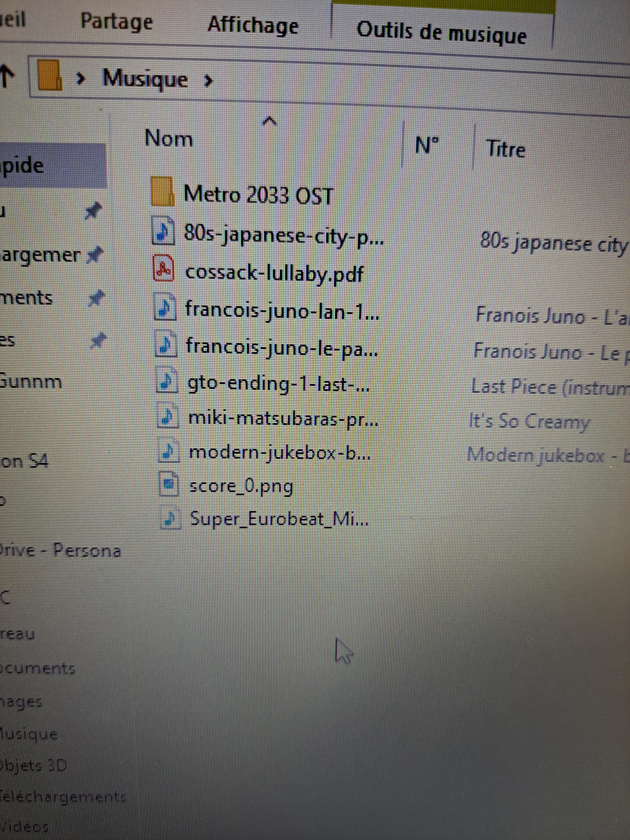Click pin icon beside 'argemer' sidebar item

(95, 255)
